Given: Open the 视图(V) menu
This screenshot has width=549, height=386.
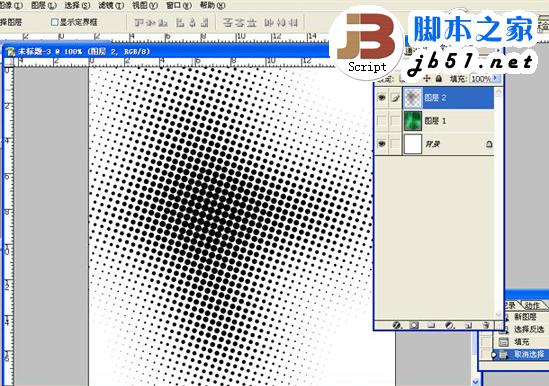Looking at the screenshot, I should tap(145, 5).
